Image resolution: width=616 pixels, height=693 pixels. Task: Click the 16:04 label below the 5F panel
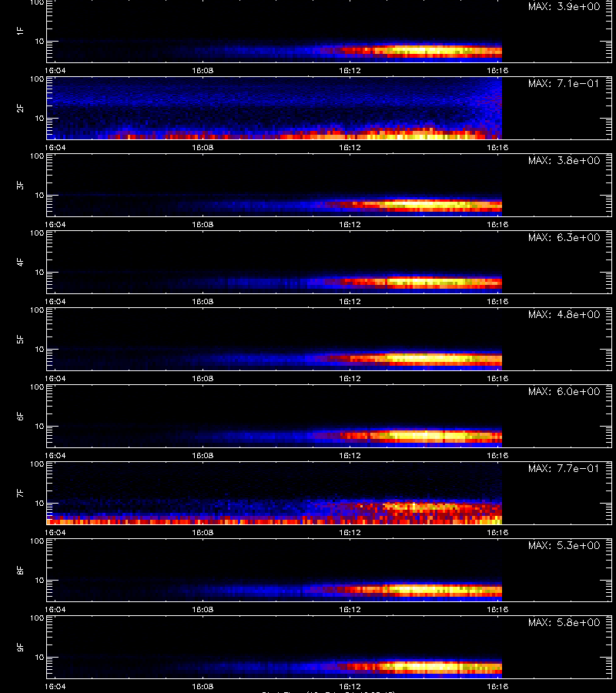55,378
